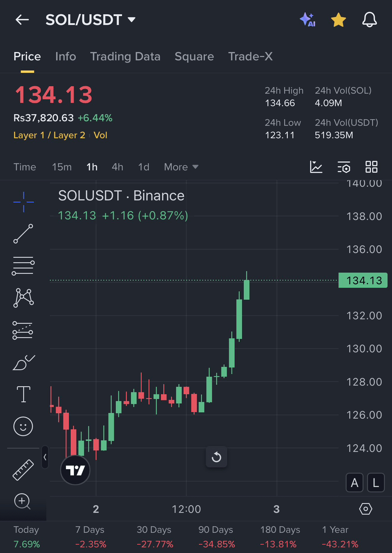392x553 pixels.
Task: Toggle auto scale A button
Action: pyautogui.click(x=355, y=483)
